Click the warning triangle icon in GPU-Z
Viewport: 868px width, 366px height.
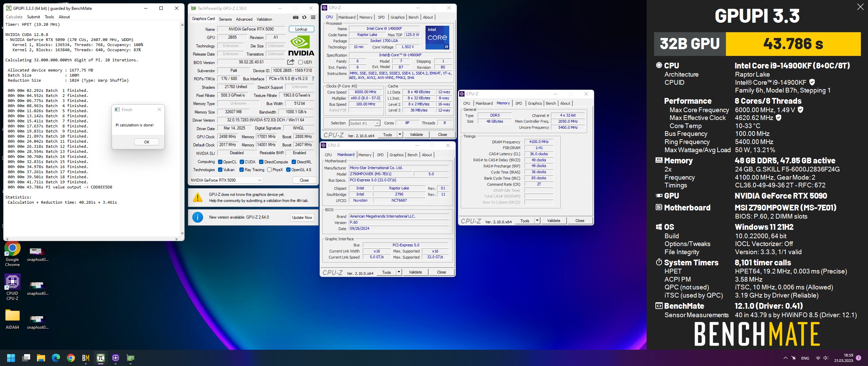[198, 197]
